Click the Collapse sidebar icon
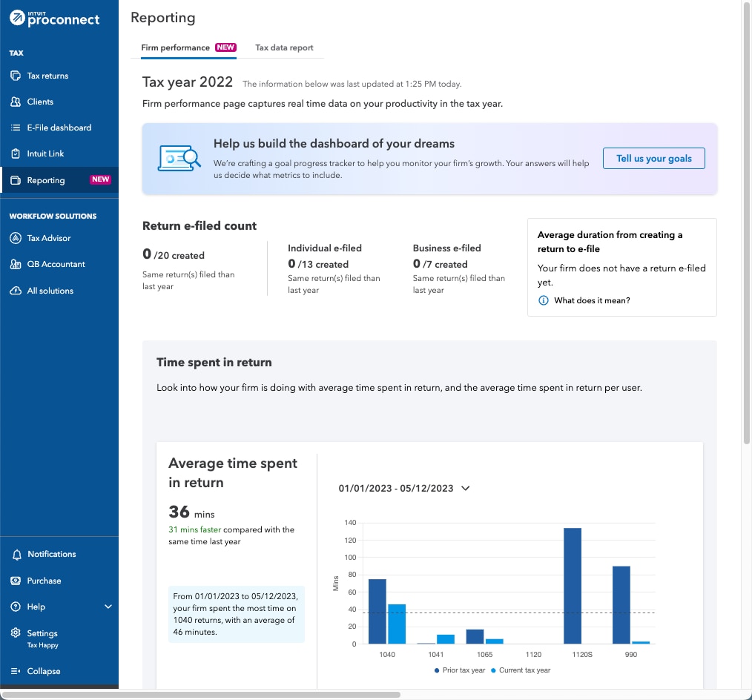752x700 pixels. click(x=16, y=671)
